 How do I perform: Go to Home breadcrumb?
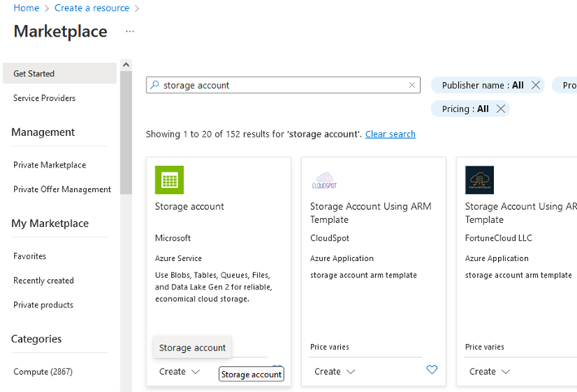pyautogui.click(x=26, y=7)
